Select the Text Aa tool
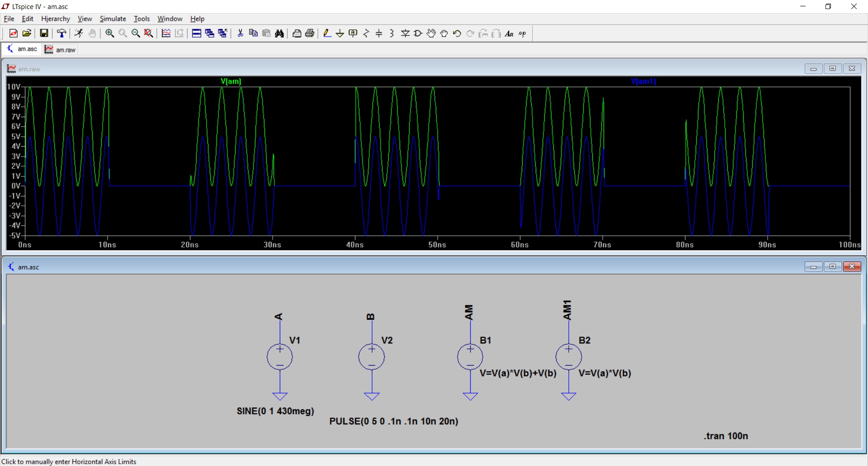868x466 pixels. (x=509, y=33)
